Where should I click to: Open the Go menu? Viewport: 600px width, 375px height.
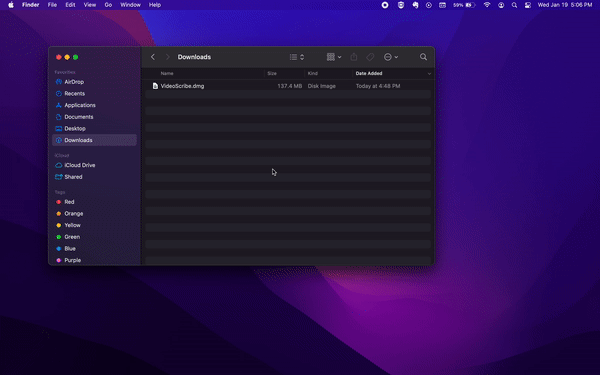pos(108,5)
